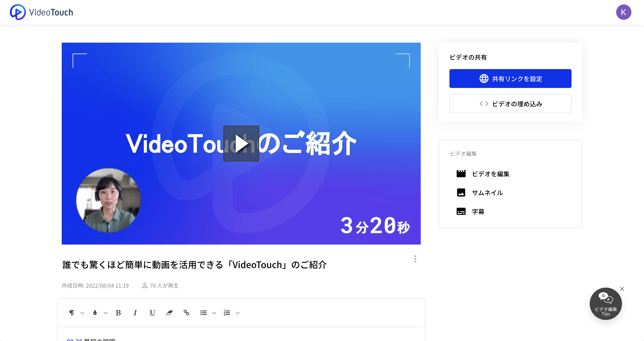This screenshot has width=644, height=341.
Task: Select the ビデオを編集 film icon
Action: click(x=461, y=173)
